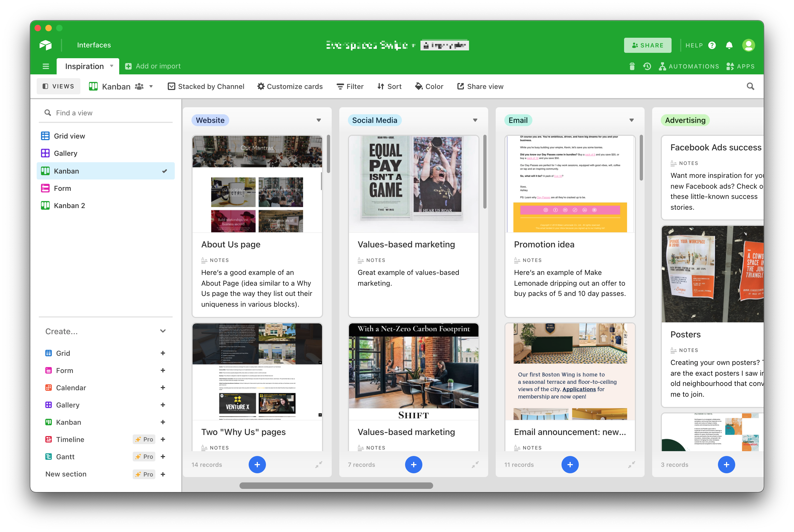Open the Color options
The image size is (794, 532).
click(429, 87)
